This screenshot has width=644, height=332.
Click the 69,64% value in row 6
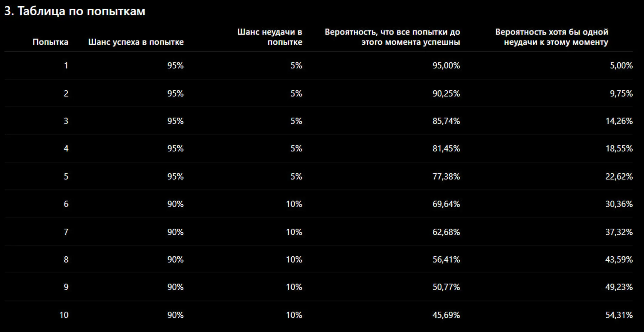(x=446, y=204)
